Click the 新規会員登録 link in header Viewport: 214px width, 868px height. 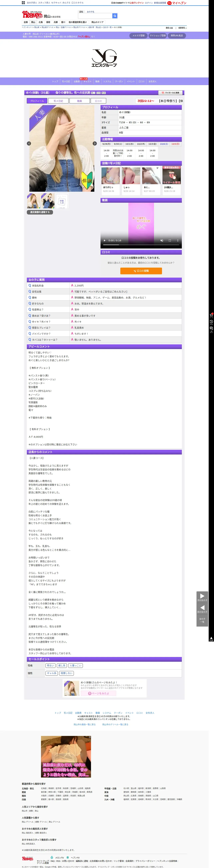click(160, 3)
